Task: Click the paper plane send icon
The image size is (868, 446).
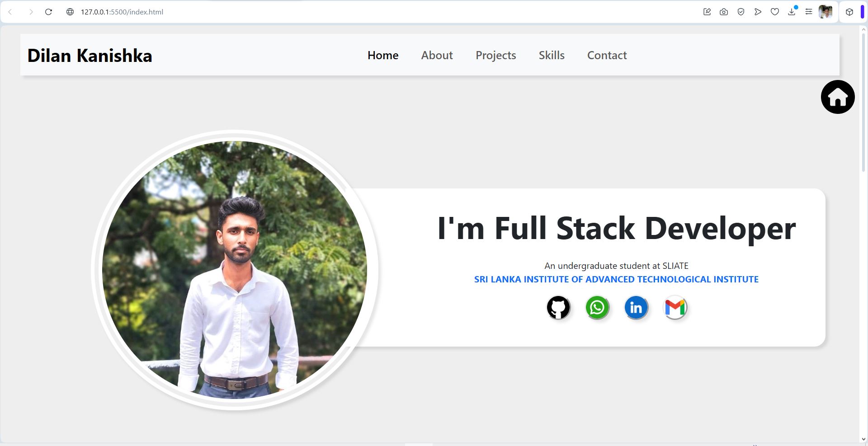Action: (x=758, y=12)
